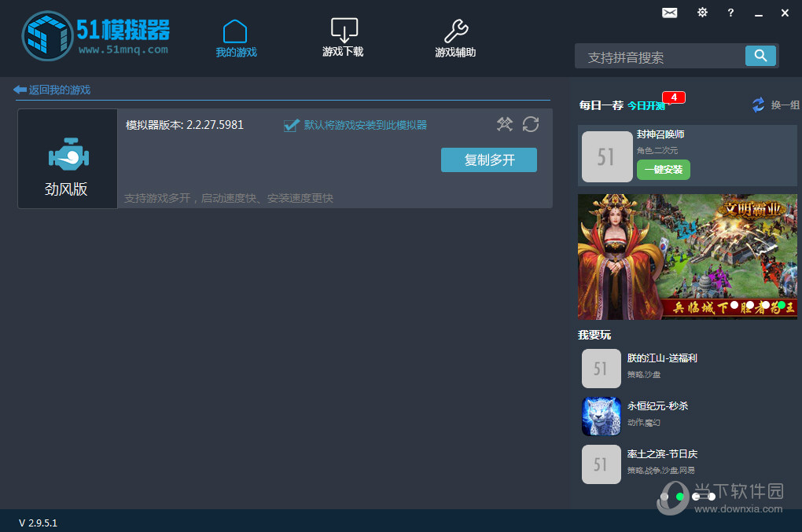Click 换一组 to refresh recommendations

click(x=775, y=105)
